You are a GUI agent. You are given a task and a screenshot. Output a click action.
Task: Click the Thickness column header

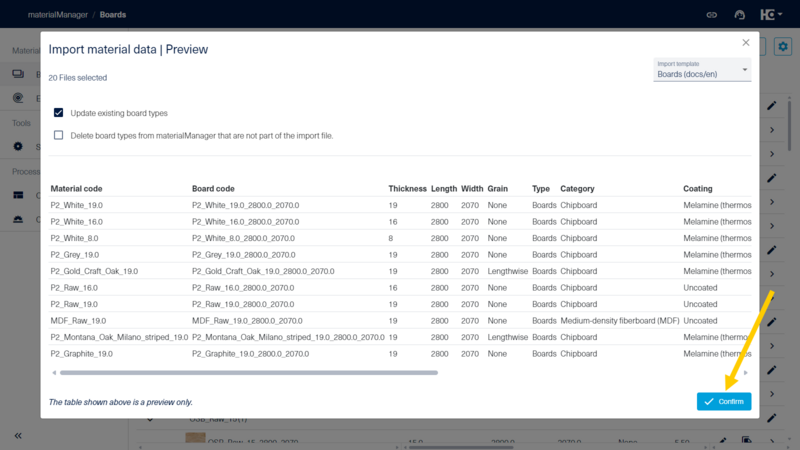[x=407, y=188]
